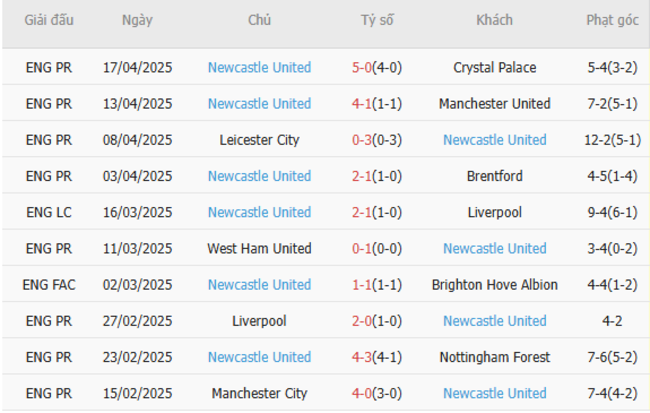Click the 'Ngày' column header
Viewport: 650px width, 413px height.
[x=137, y=21]
